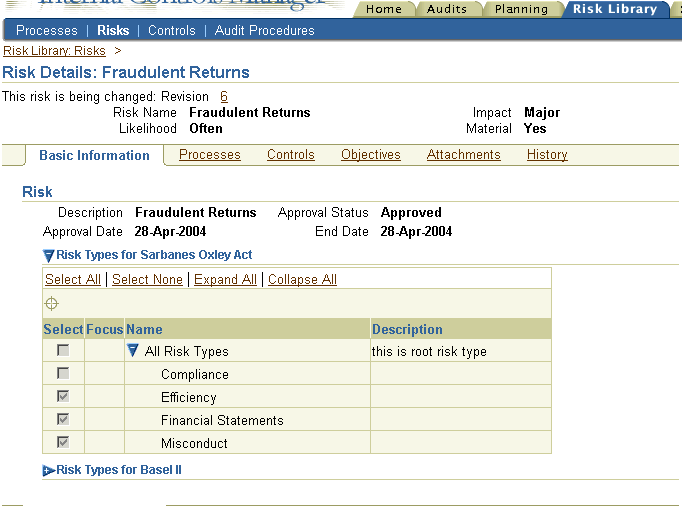The width and height of the screenshot is (682, 506).
Task: Open the Objectives subtab
Action: click(371, 154)
